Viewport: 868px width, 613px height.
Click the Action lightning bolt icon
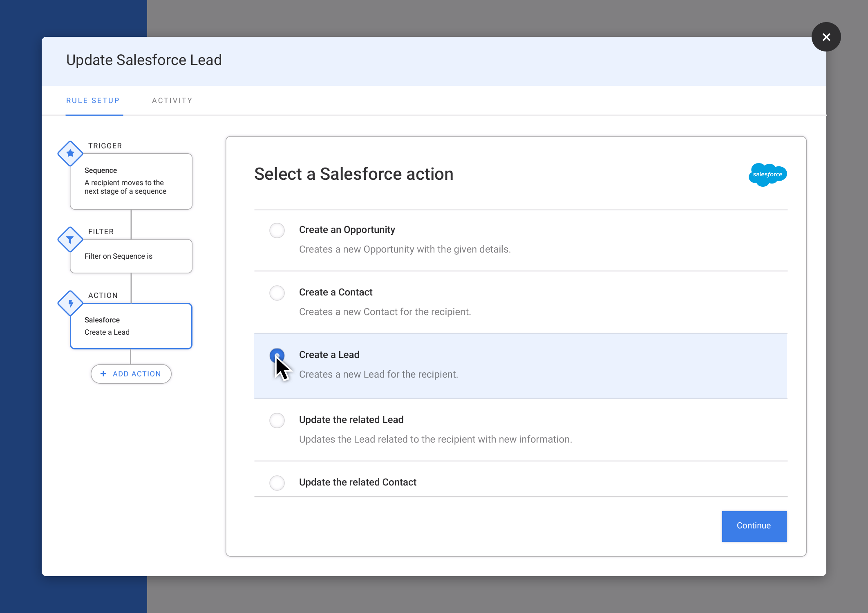(70, 303)
